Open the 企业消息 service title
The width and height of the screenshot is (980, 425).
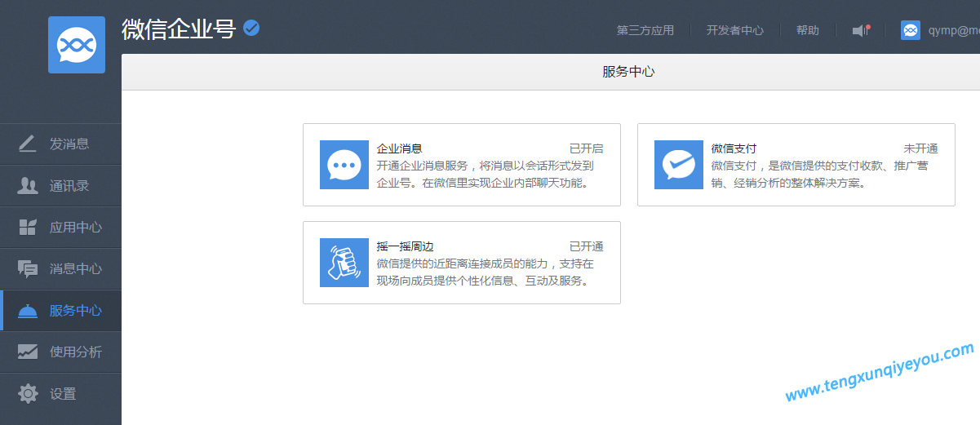[x=399, y=148]
